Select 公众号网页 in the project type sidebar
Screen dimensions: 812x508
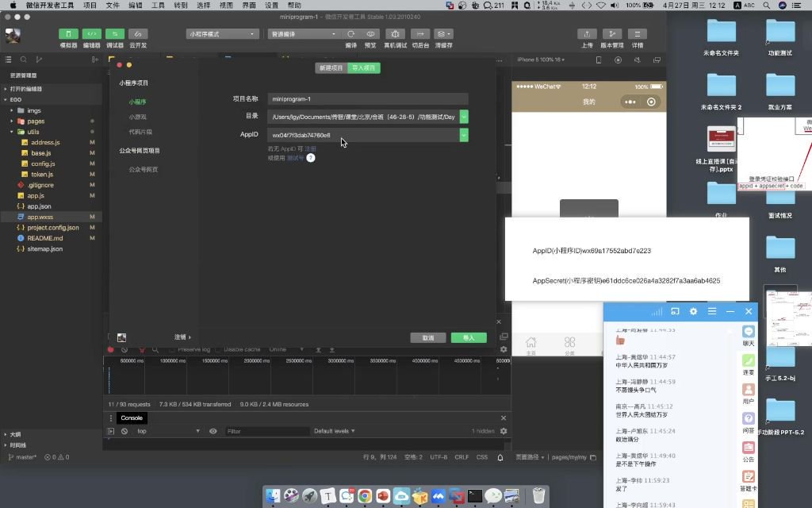(144, 170)
